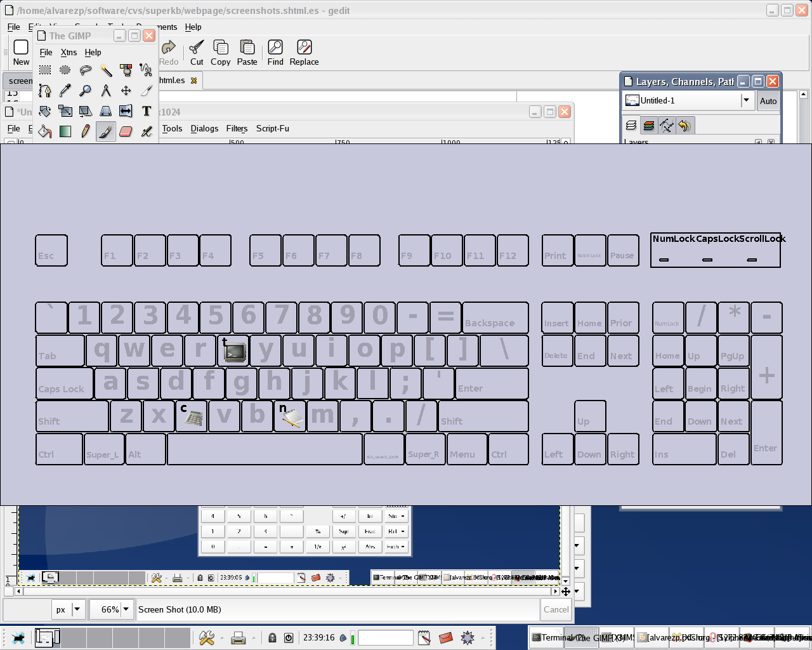Toggle the Auto button in Layers dialog

(768, 101)
